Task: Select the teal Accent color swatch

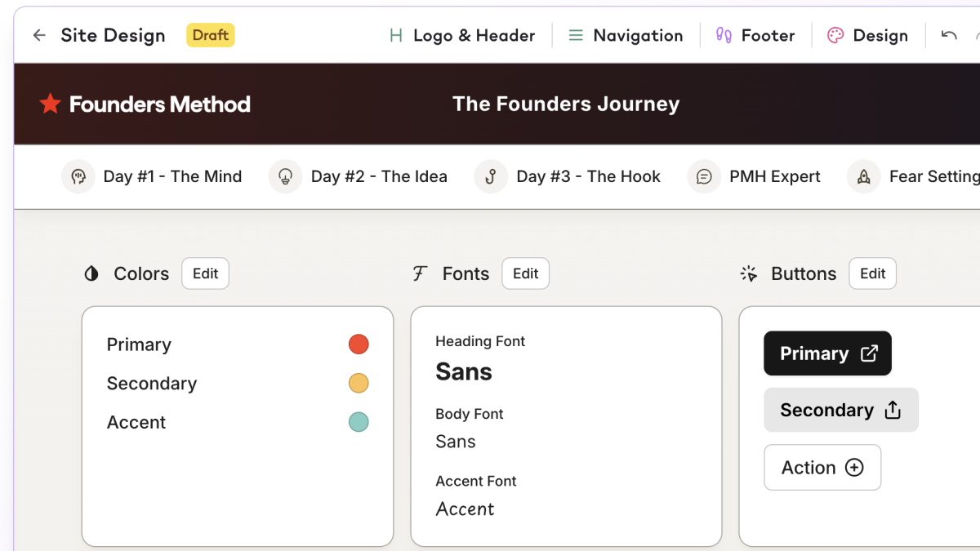Action: click(359, 422)
